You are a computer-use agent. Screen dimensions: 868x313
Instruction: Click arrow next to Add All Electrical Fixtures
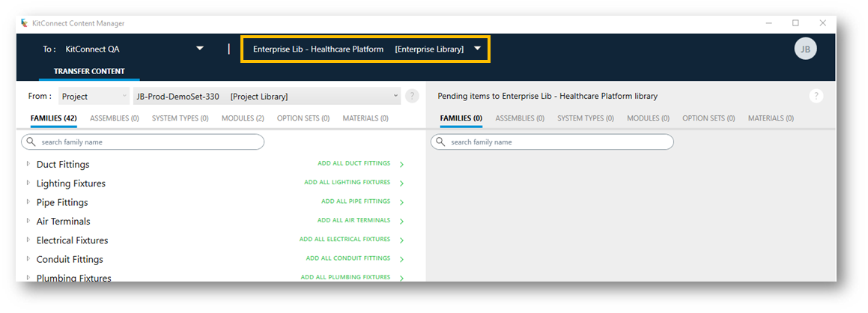click(x=401, y=240)
